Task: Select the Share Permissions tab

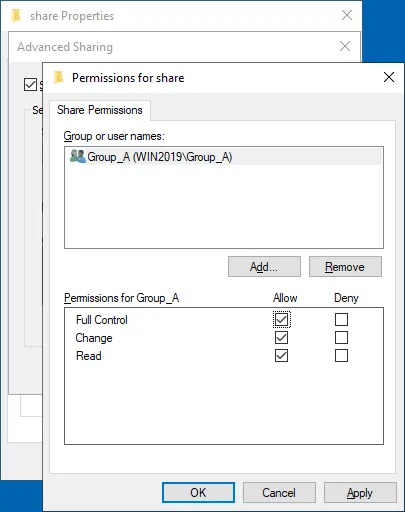Action: coord(100,110)
